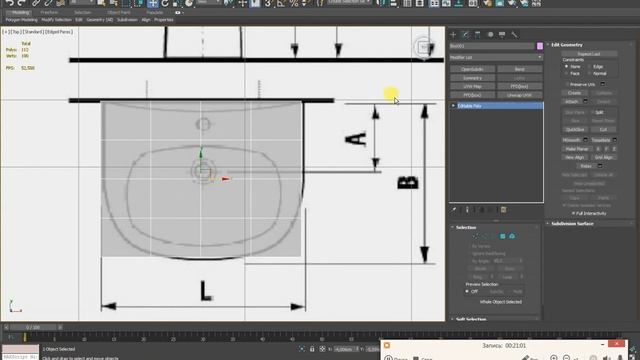Click the ViewCube in the viewport
The height and width of the screenshot is (360, 640).
(x=424, y=47)
